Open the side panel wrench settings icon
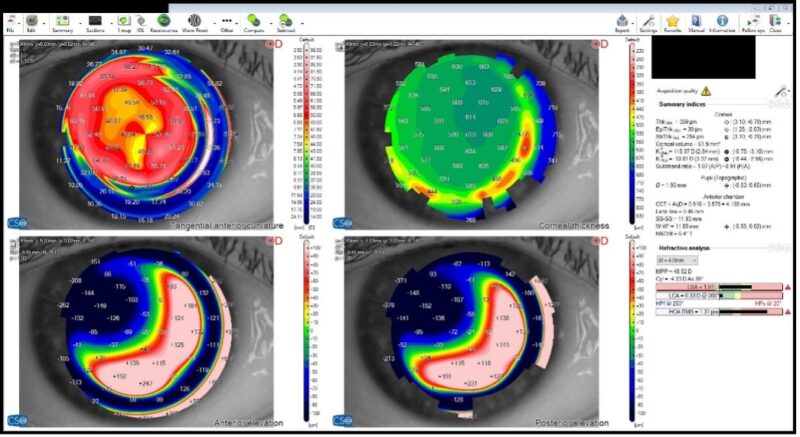Viewport: 800px width, 437px height. pyautogui.click(x=781, y=91)
